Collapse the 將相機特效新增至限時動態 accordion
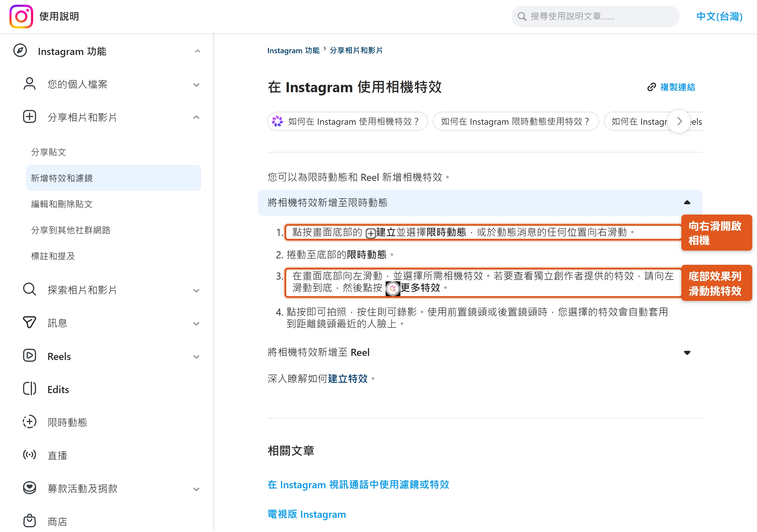Viewport: 757px width, 532px height. 480,203
